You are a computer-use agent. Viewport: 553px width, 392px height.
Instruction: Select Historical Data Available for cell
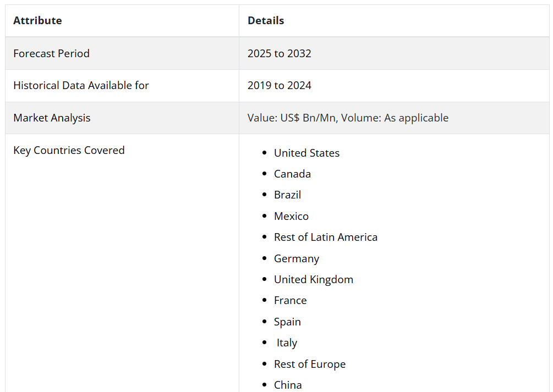coord(81,86)
